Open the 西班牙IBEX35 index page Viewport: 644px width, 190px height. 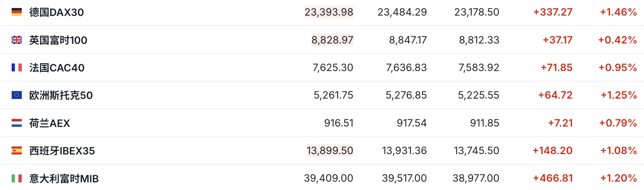(x=62, y=151)
